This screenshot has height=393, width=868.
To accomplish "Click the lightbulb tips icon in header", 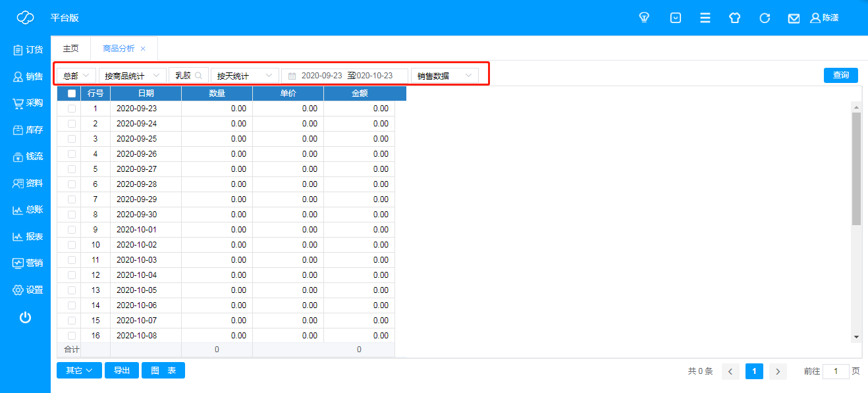I will 644,18.
